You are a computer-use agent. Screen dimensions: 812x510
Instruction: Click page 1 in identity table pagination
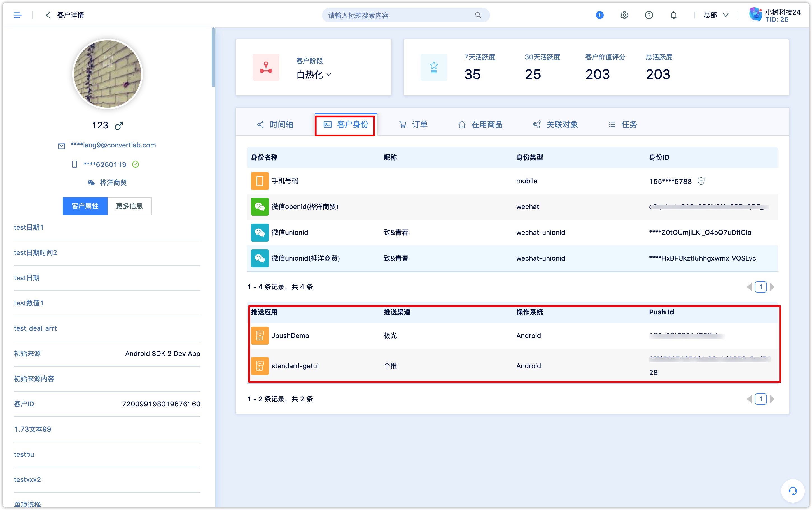(760, 287)
